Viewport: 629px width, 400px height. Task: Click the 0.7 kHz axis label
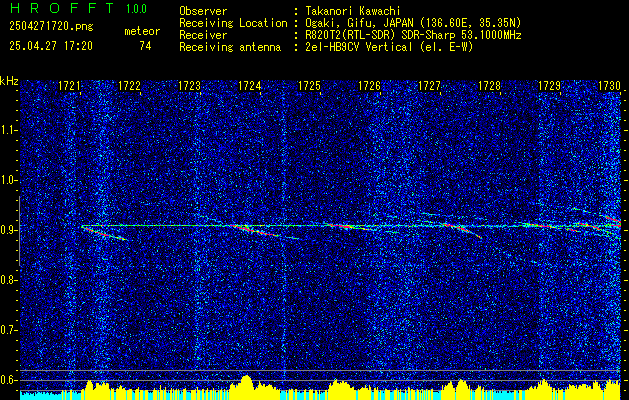pyautogui.click(x=8, y=330)
